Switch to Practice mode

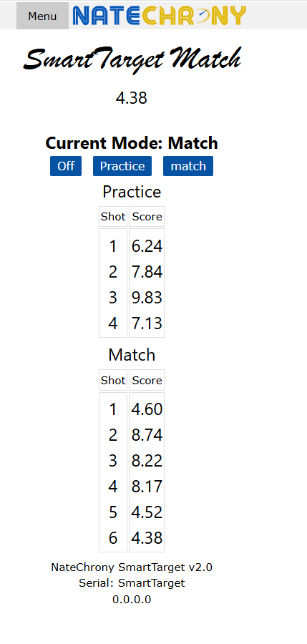pyautogui.click(x=122, y=166)
